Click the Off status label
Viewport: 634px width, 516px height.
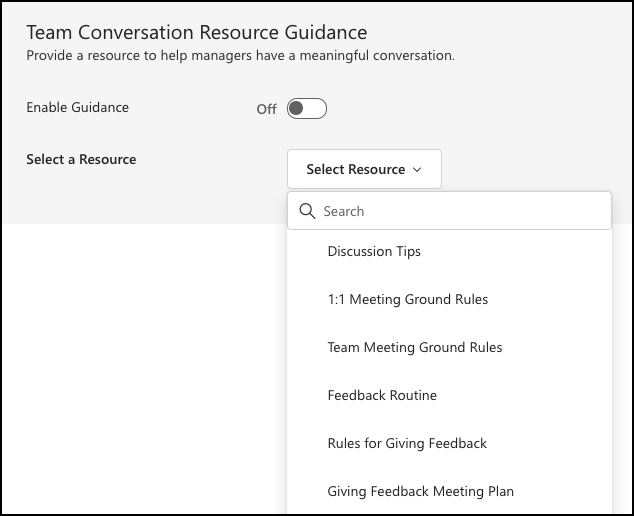click(266, 109)
